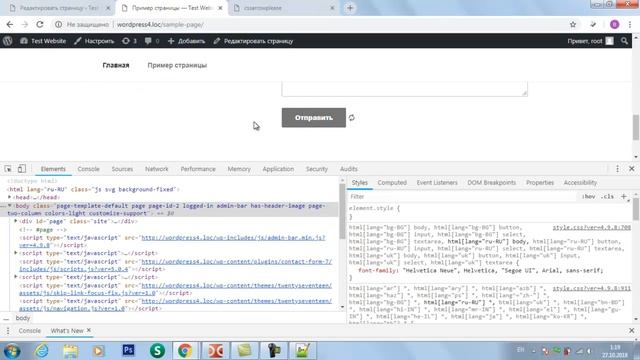Reload the current page
This screenshot has height=360, width=640.
(x=40, y=24)
